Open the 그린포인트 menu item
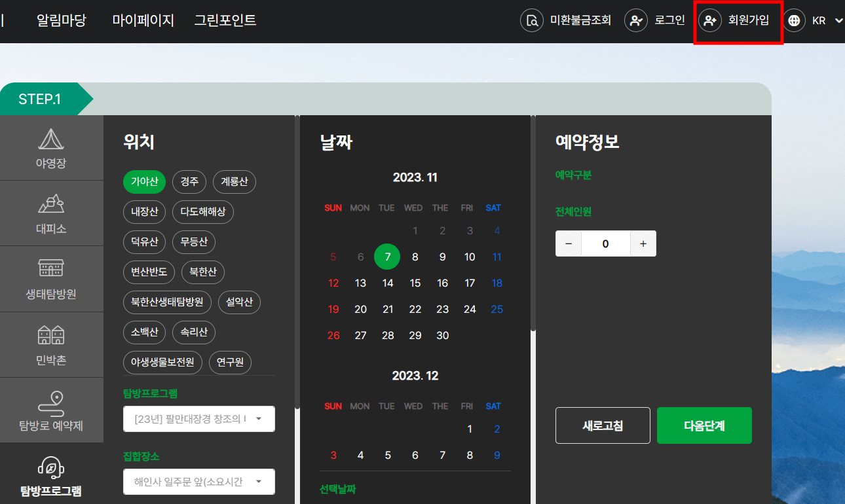This screenshot has height=504, width=845. tap(225, 20)
